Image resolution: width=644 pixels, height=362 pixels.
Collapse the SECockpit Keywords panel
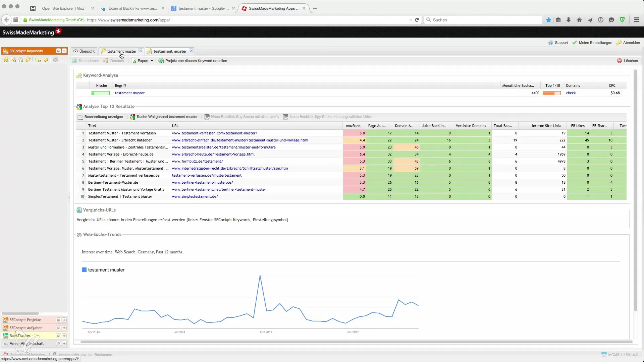pyautogui.click(x=64, y=51)
